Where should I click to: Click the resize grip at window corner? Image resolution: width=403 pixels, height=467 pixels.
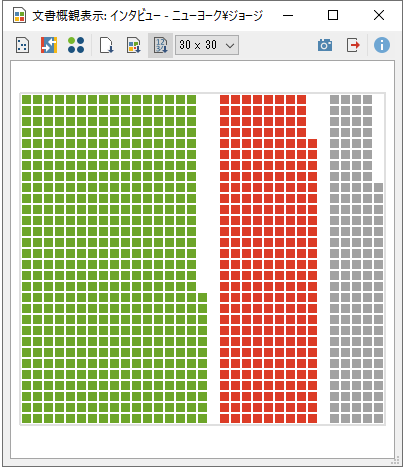click(395, 460)
